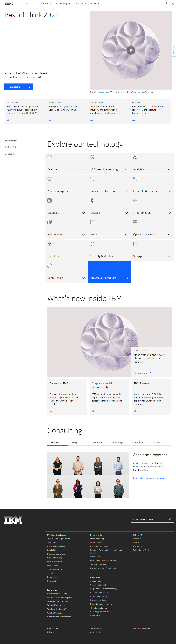Follow the Get a preview link
The height and width of the screenshot is (644, 176).
coord(142,373)
